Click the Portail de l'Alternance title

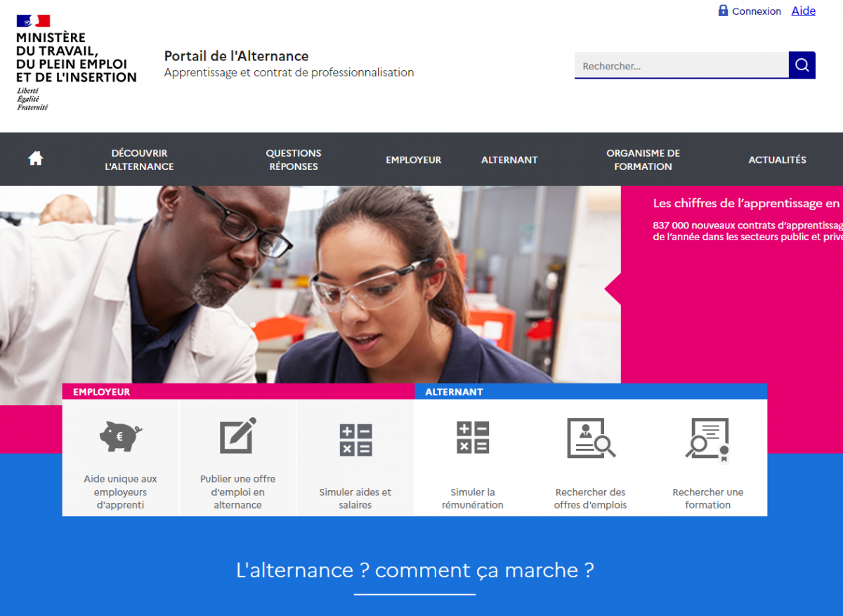(x=237, y=56)
